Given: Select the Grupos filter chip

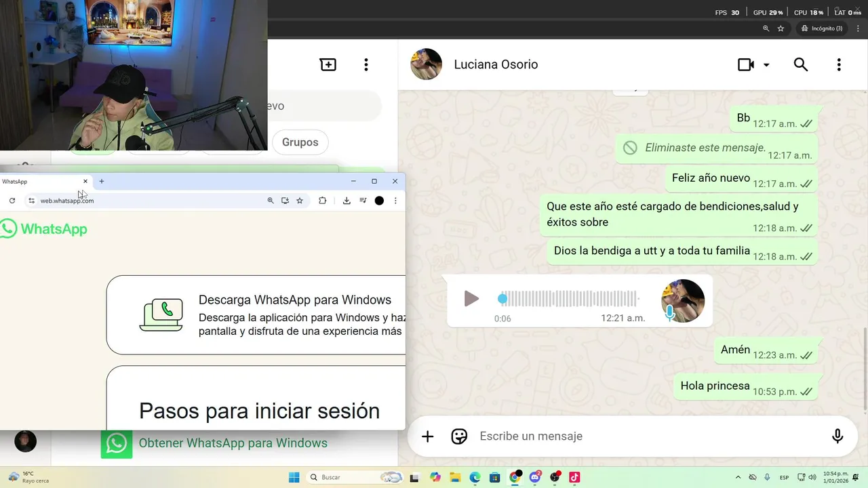Looking at the screenshot, I should pos(300,142).
